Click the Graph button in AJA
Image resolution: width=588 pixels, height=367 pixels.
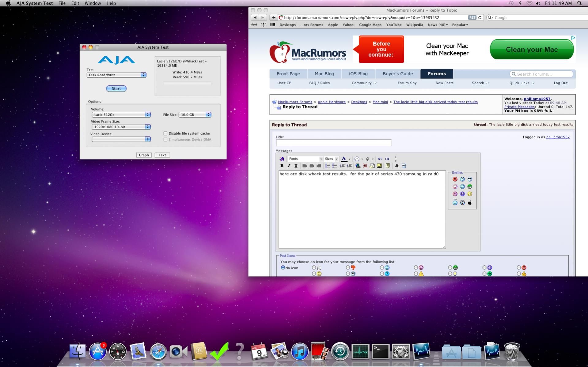144,155
